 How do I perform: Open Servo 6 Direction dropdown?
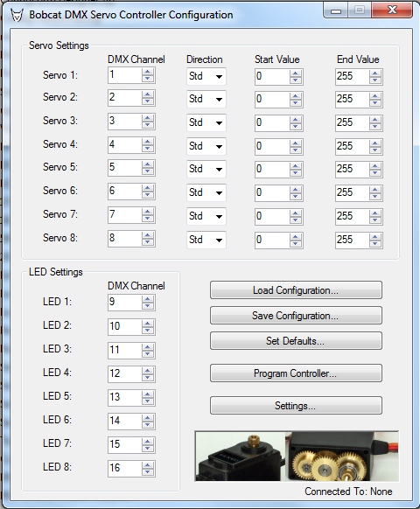pyautogui.click(x=206, y=192)
